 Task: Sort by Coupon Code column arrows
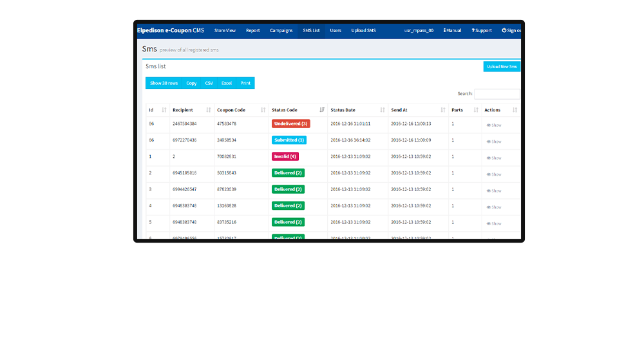pyautogui.click(x=263, y=110)
